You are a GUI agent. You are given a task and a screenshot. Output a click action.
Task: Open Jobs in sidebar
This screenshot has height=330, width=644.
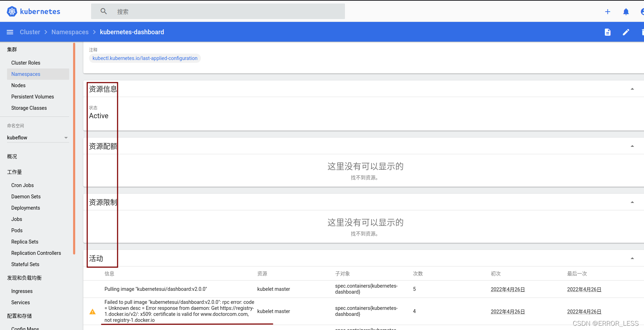(x=17, y=219)
